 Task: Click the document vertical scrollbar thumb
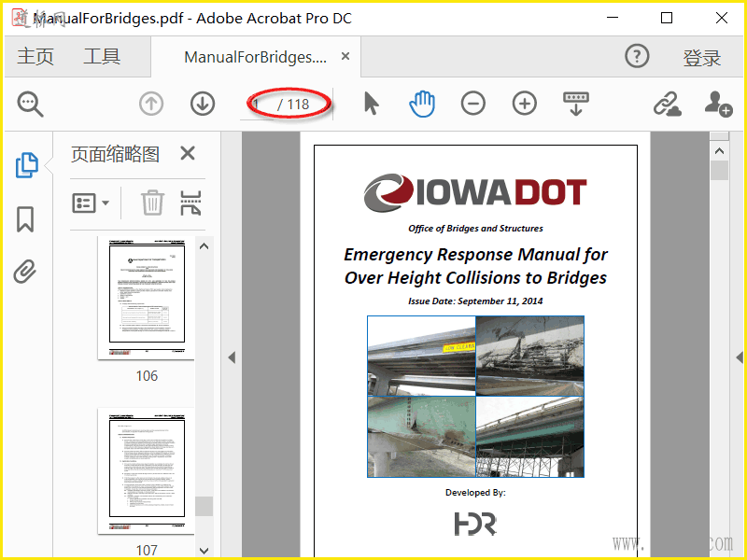pyautogui.click(x=719, y=171)
